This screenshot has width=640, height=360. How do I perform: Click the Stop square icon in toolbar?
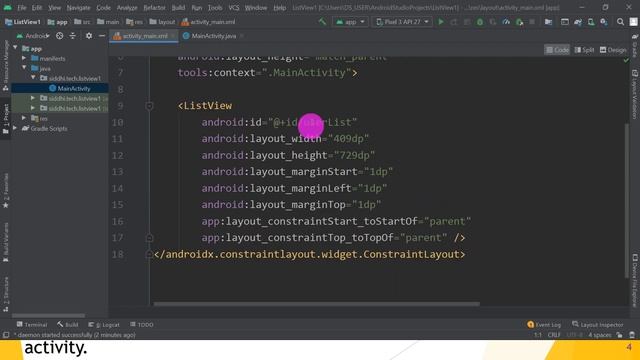pos(532,22)
